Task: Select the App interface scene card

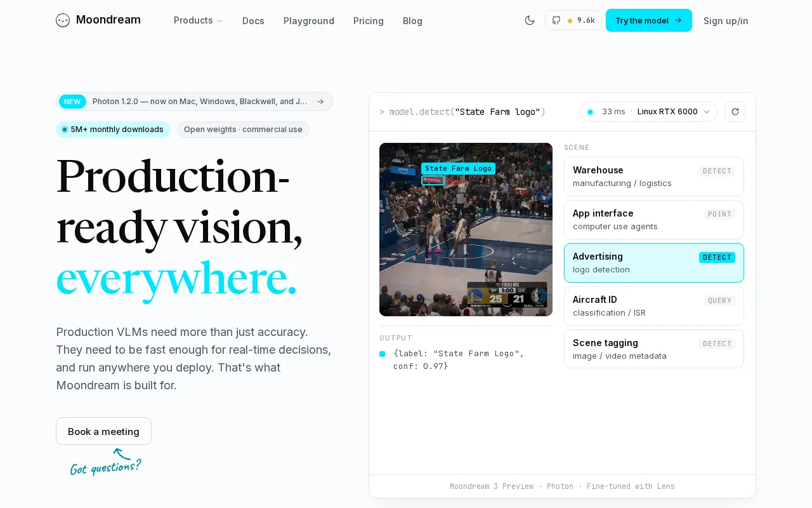Action: click(654, 220)
